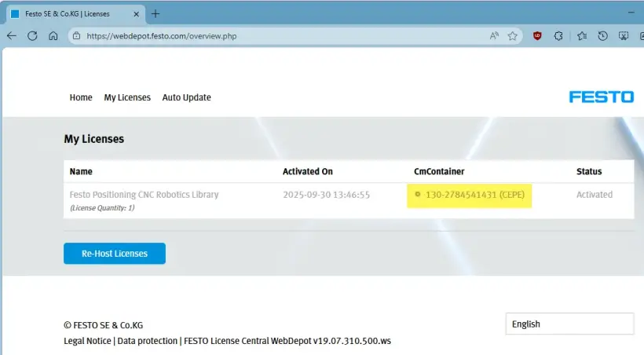Viewport: 644px width, 355px height.
Task: View site information lock icon
Action: coord(77,36)
